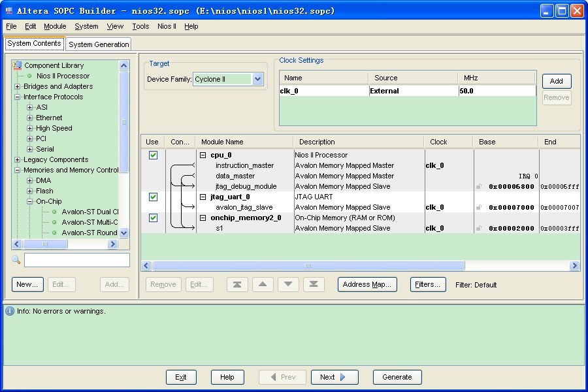
Task: Click the Nios II Processor bullet icon
Action: pyautogui.click(x=29, y=76)
